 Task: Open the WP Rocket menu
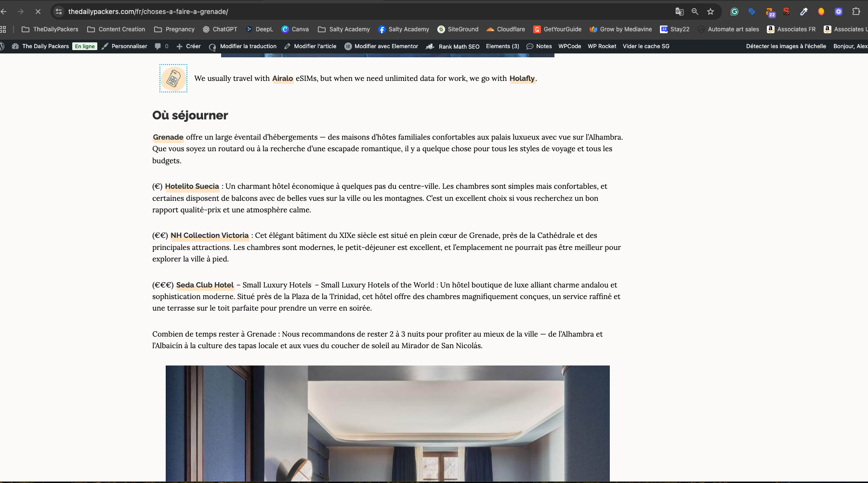point(602,46)
